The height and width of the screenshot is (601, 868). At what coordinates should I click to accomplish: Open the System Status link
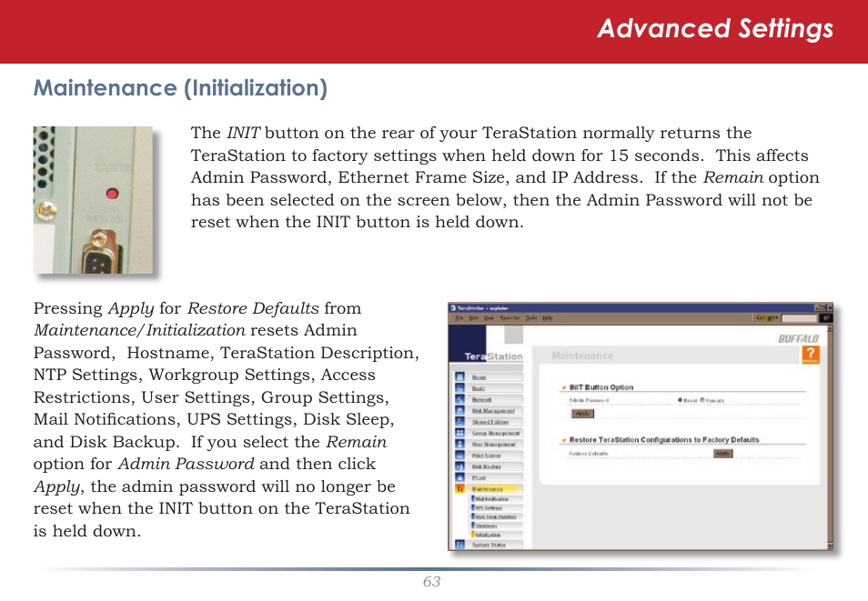coord(489,546)
